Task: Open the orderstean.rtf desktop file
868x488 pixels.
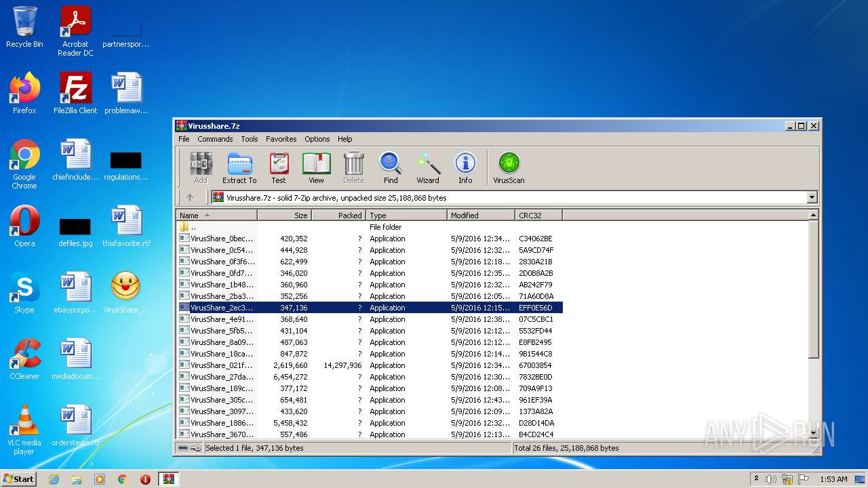Action: (75, 426)
